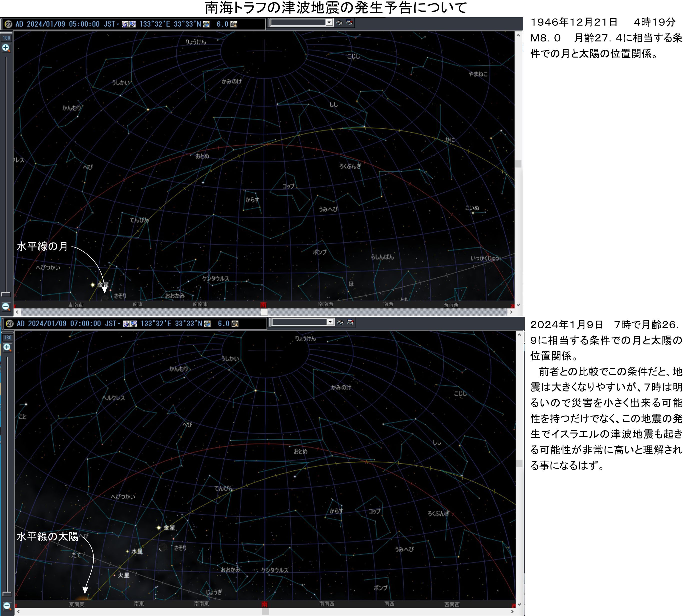
Task: Click binoculars search icon in lower toolbar
Action: pyautogui.click(x=340, y=322)
